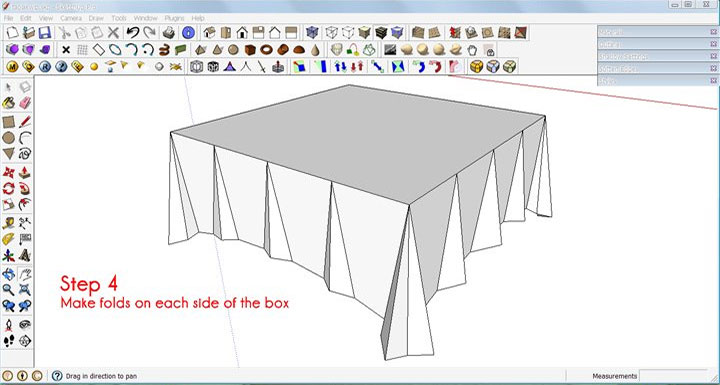
Task: Click the brown torus shape icon
Action: (x=266, y=50)
